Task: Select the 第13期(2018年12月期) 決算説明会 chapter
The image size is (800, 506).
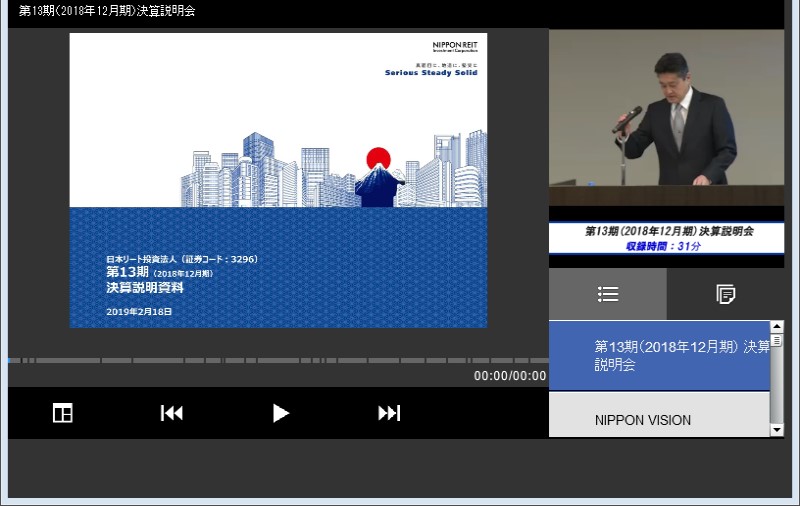Action: click(659, 356)
